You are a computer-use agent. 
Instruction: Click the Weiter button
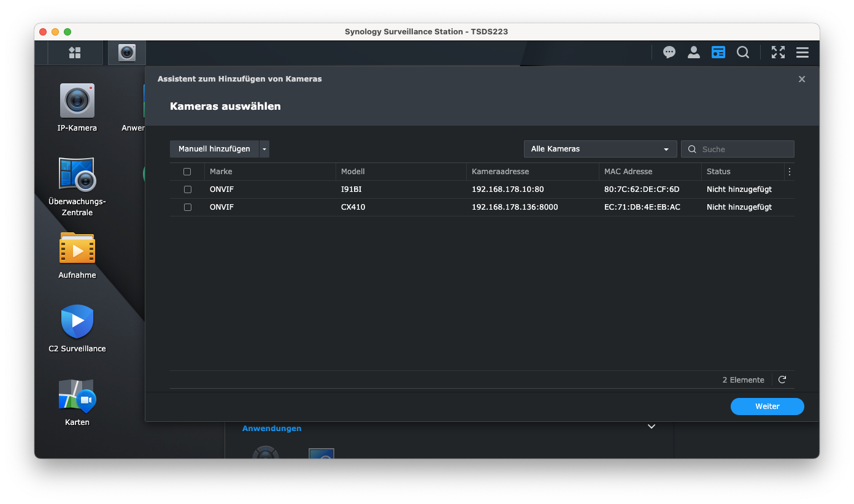click(x=767, y=407)
